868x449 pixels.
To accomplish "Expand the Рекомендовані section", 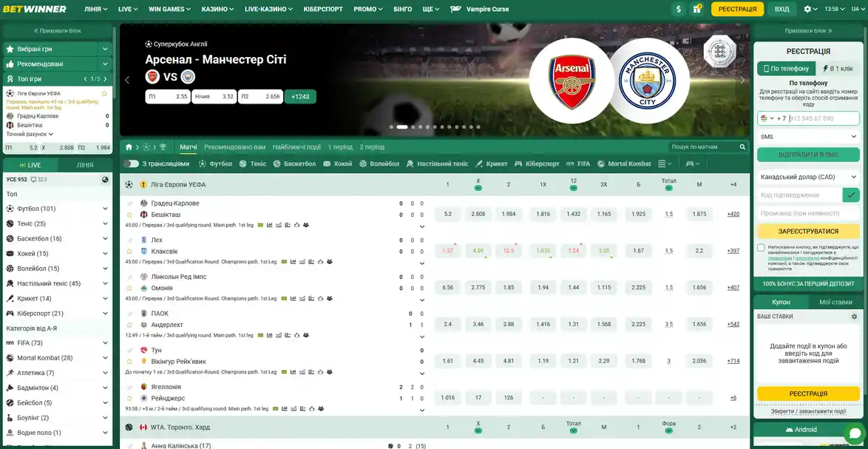I will pyautogui.click(x=105, y=64).
